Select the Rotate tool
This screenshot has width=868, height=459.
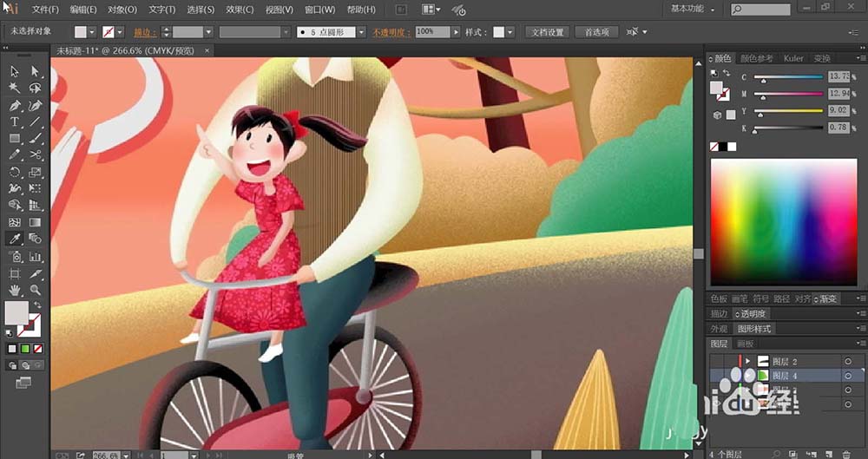point(15,172)
